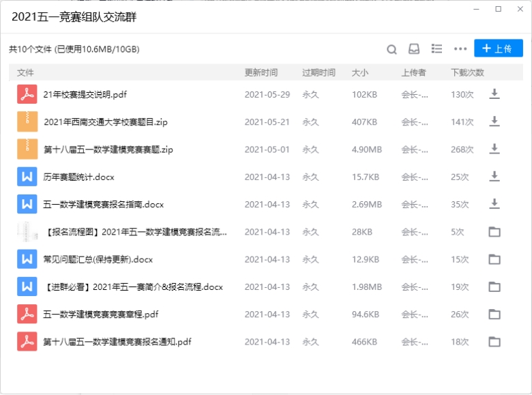The height and width of the screenshot is (395, 532).
Task: Open 第十八届五一数学建模竞赛报名通知.pdf file name
Action: click(x=117, y=341)
